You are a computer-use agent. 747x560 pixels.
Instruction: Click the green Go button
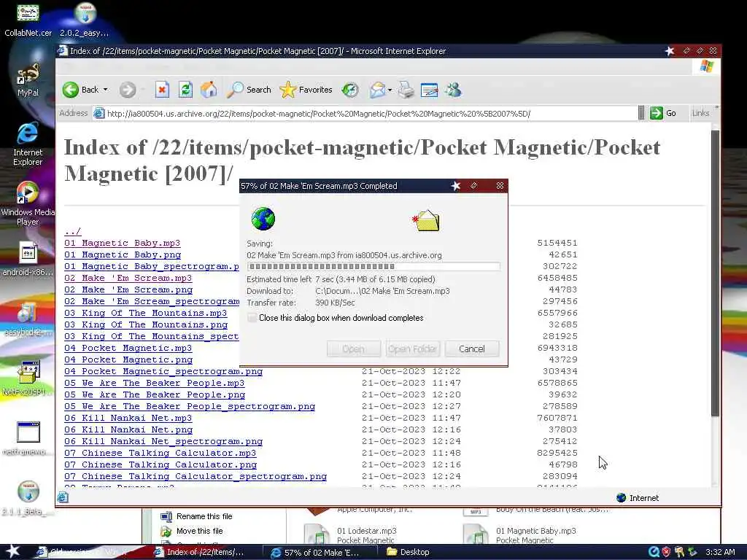click(663, 113)
